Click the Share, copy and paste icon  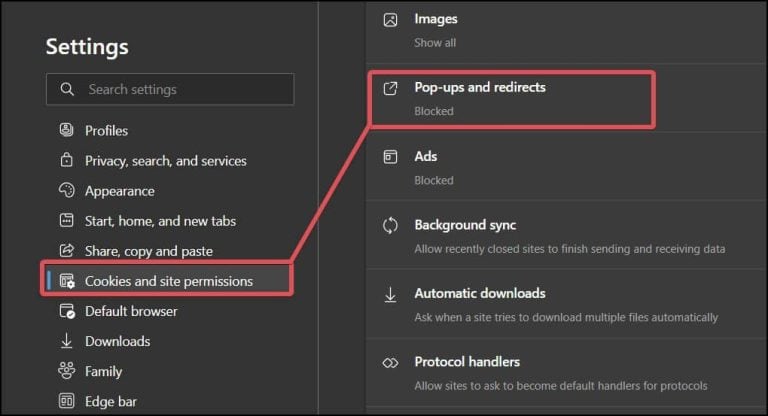67,250
